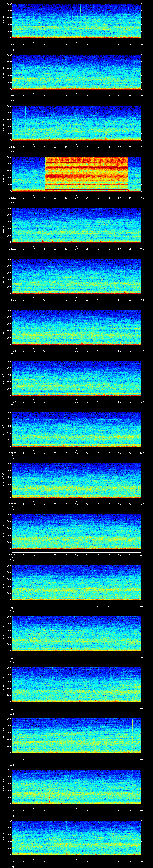Click the Frequency (Hz) axis label of 12:30:00 panel
This screenshot has height=868, width=153.
point(3,838)
